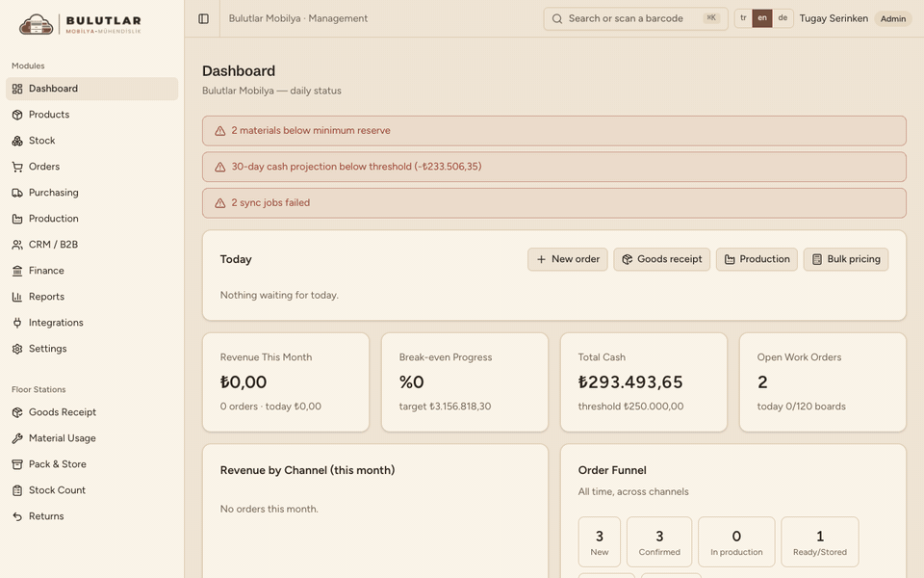Select the '3 Confirmed' funnel stage

coord(659,542)
